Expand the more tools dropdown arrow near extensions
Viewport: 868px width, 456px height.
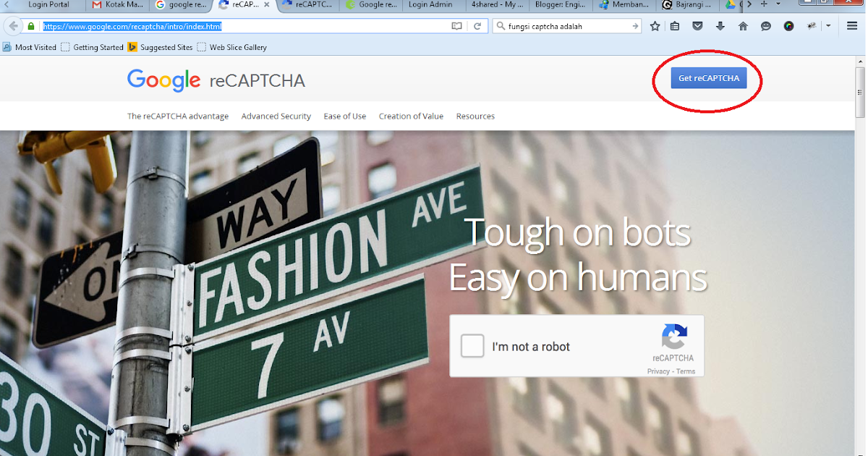point(827,26)
